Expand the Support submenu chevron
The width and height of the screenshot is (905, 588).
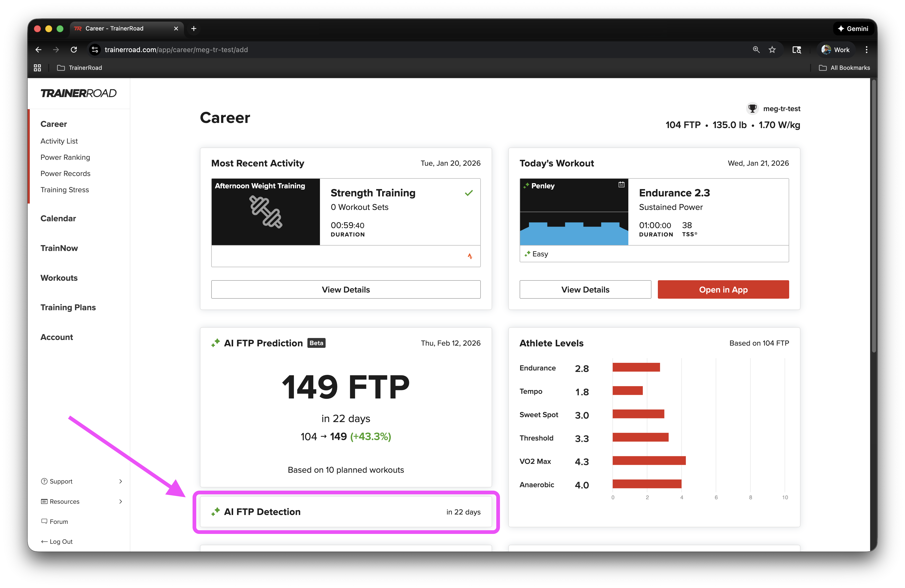point(121,481)
